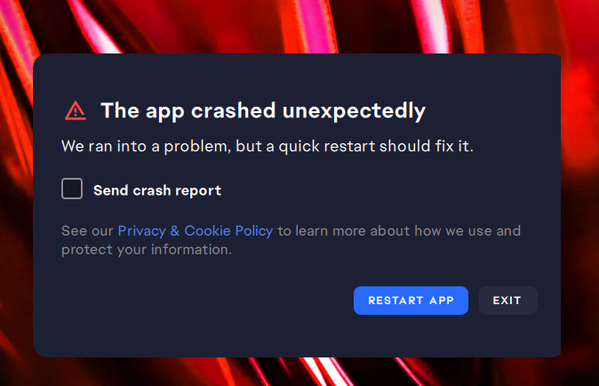Click "Cookie Policy" in the blue link text
The height and width of the screenshot is (386, 599).
pyautogui.click(x=228, y=231)
